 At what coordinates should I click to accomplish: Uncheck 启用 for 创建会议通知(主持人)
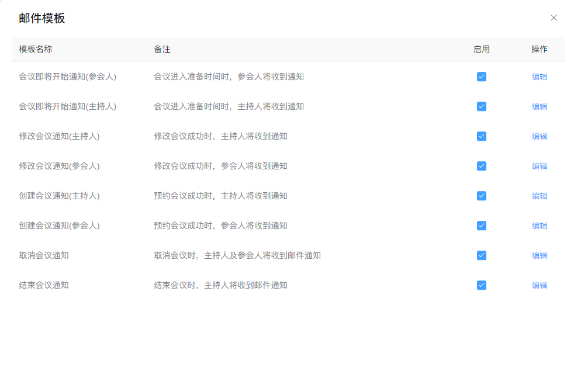(x=481, y=196)
